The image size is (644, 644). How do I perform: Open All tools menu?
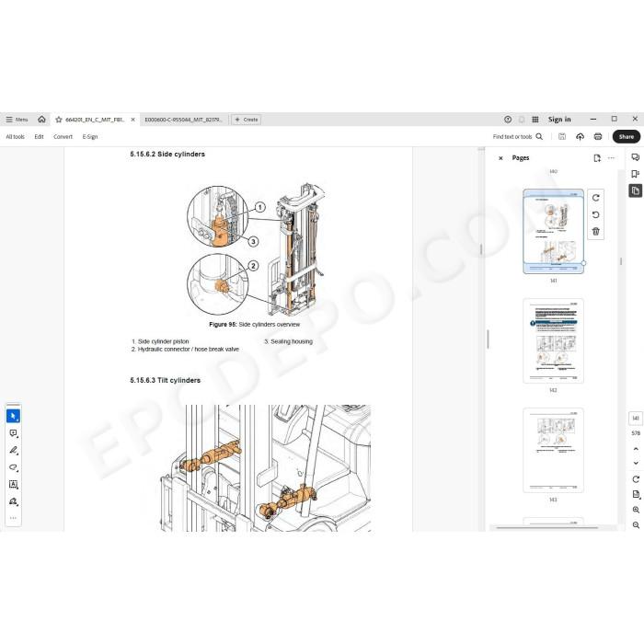[x=16, y=137]
